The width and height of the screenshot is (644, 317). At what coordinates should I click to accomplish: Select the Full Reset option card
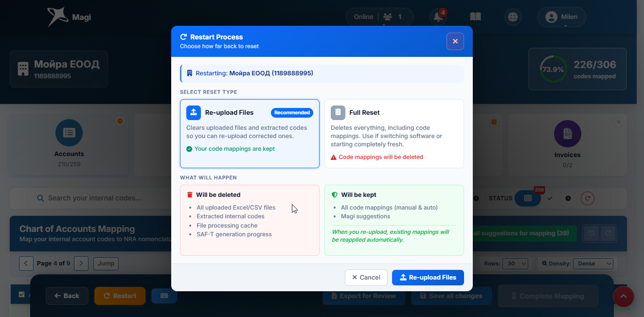click(x=394, y=134)
